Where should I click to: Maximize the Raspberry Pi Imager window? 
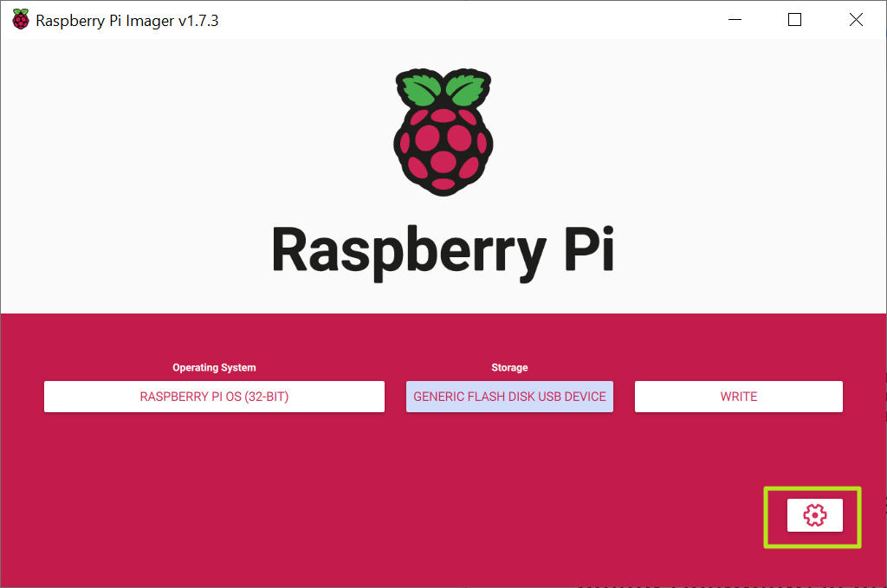point(794,19)
